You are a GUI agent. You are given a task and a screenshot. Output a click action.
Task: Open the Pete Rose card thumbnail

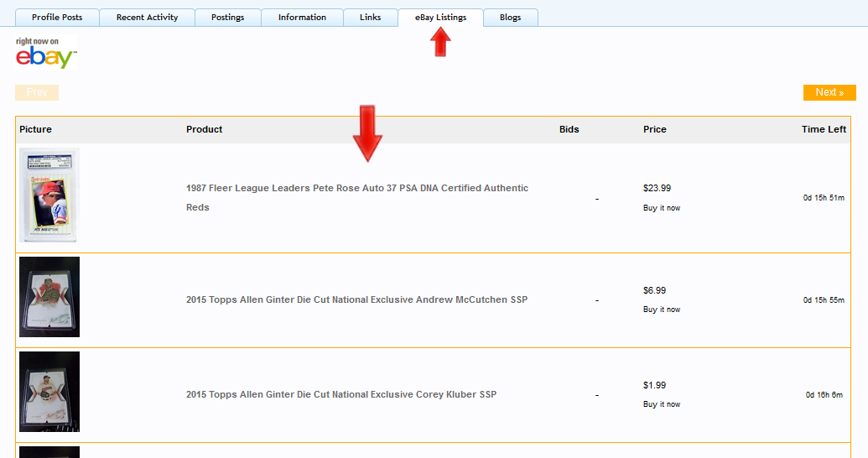[x=49, y=195]
